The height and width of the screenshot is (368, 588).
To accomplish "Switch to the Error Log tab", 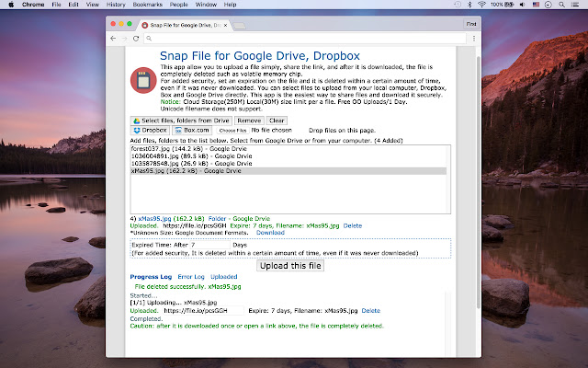I will click(x=191, y=277).
